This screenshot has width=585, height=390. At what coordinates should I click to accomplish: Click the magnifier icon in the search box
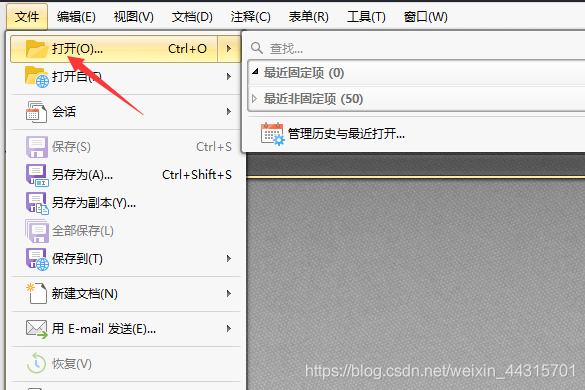pyautogui.click(x=257, y=48)
